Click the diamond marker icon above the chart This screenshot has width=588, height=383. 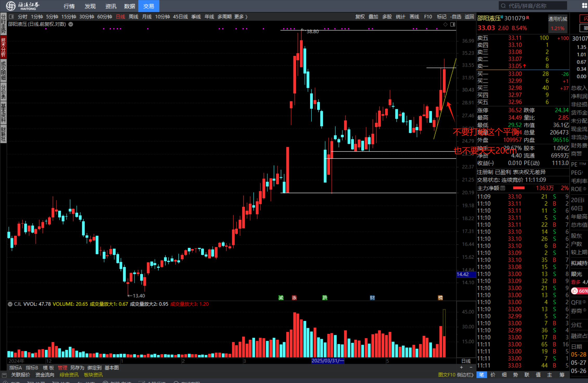pyautogui.click(x=445, y=24)
